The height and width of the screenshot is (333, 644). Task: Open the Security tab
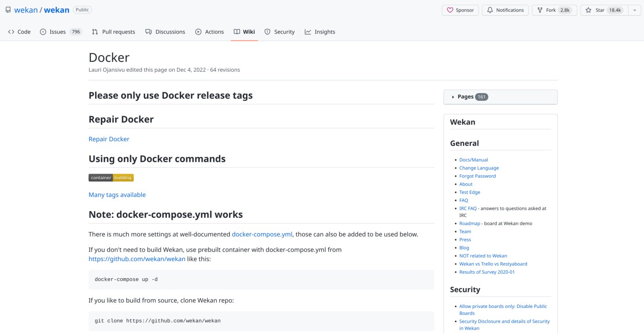(279, 31)
